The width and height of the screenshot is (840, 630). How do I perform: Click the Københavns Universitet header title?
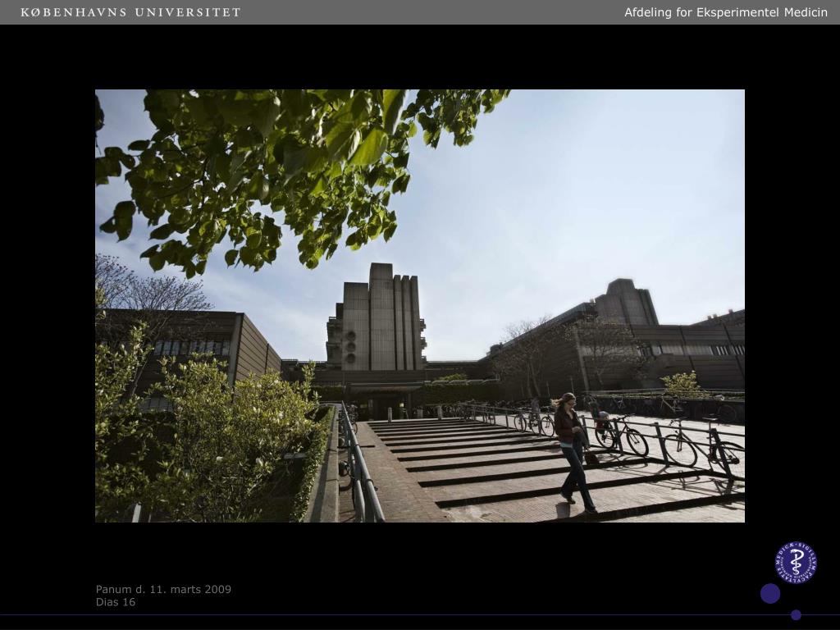tap(130, 11)
